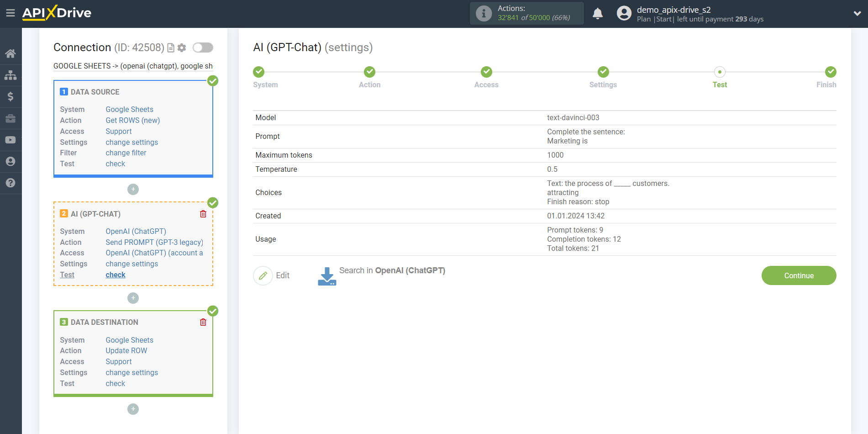
Task: Open OpenAI (ChatGPT) account access link
Action: [154, 253]
